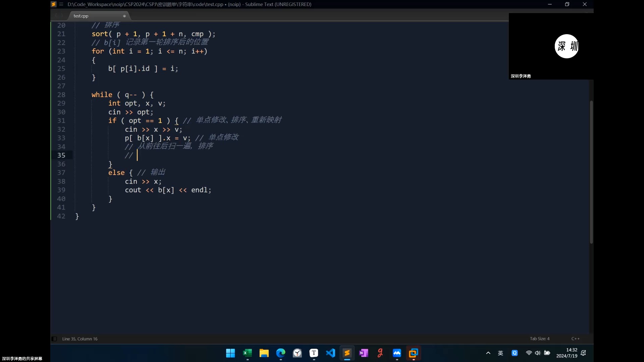Click the 深圳 participant avatar
This screenshot has width=644, height=362.
tap(567, 46)
